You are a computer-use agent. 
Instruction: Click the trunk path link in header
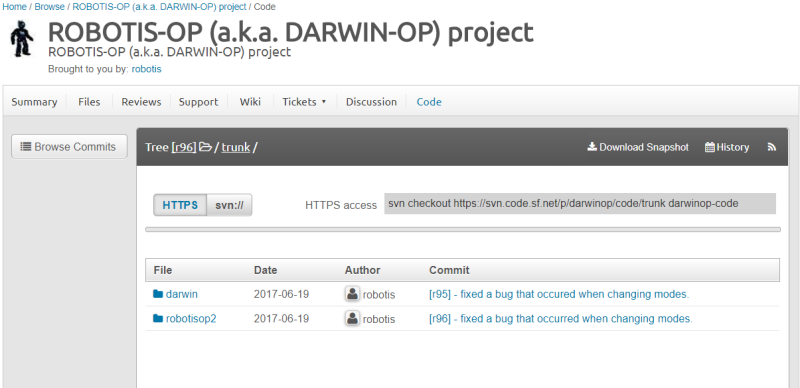tap(236, 147)
